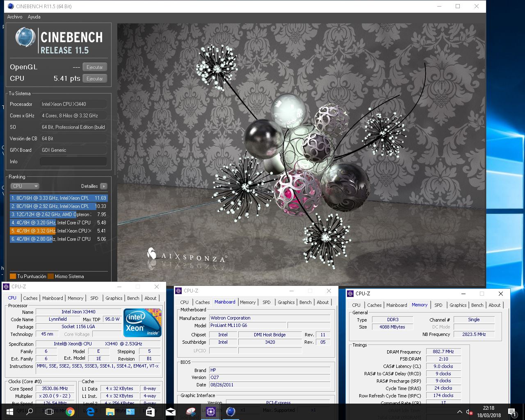The height and width of the screenshot is (420, 525).
Task: Open Graphics tab in right CPU-Z window
Action: pos(458,305)
